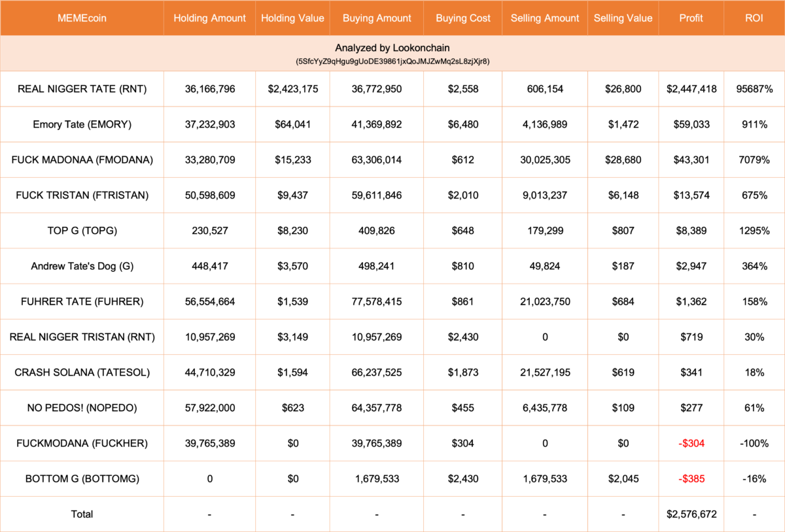Select the TOP G (TOPG) cell
The height and width of the screenshot is (532, 785).
82,231
